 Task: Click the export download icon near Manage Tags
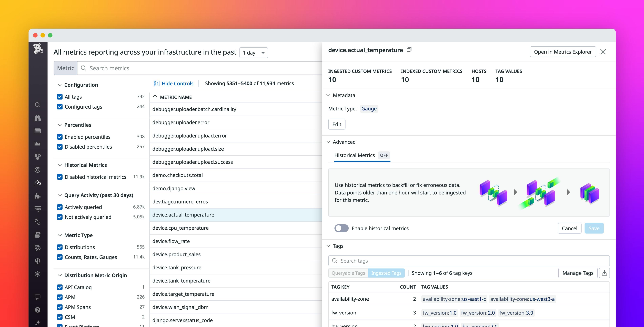[605, 273]
